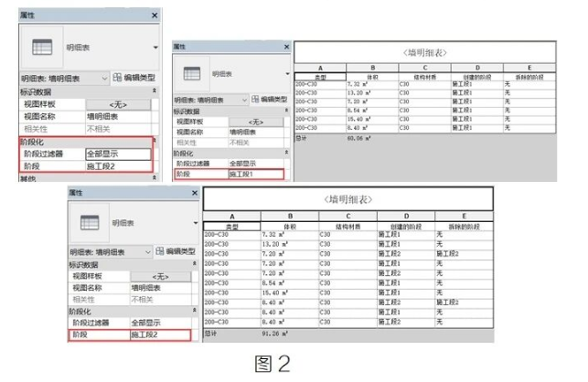
Task: Click the 体积 header cell in the 60.06 schedule
Action: (x=372, y=78)
